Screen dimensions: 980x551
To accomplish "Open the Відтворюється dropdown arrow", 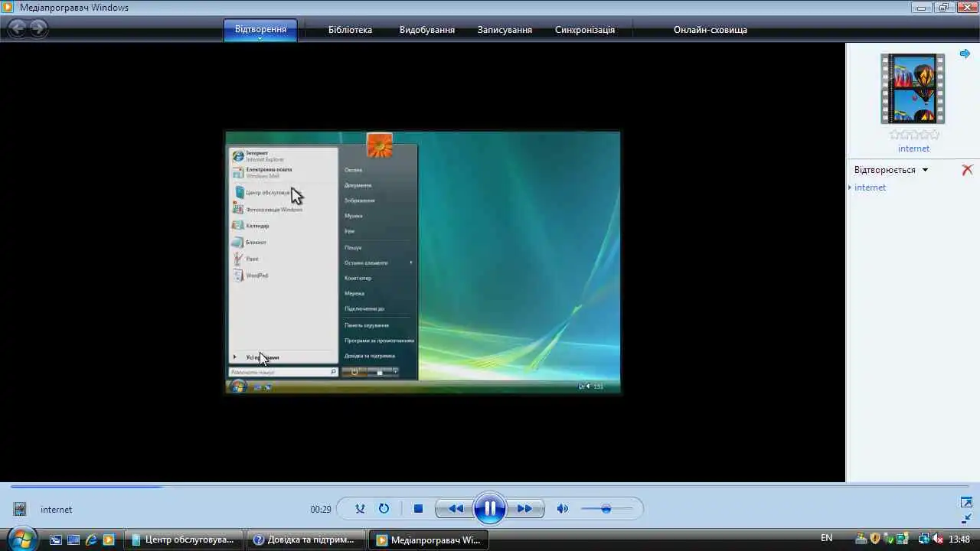I will [x=925, y=170].
